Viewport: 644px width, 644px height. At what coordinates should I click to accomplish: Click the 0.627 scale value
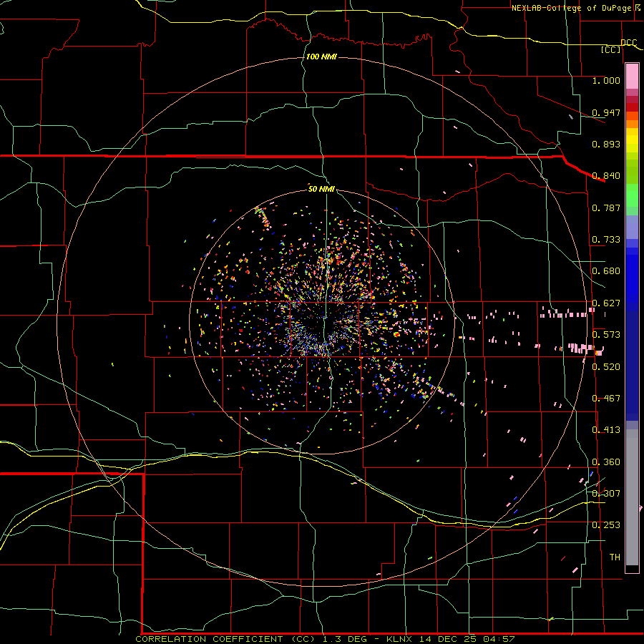[x=606, y=303]
